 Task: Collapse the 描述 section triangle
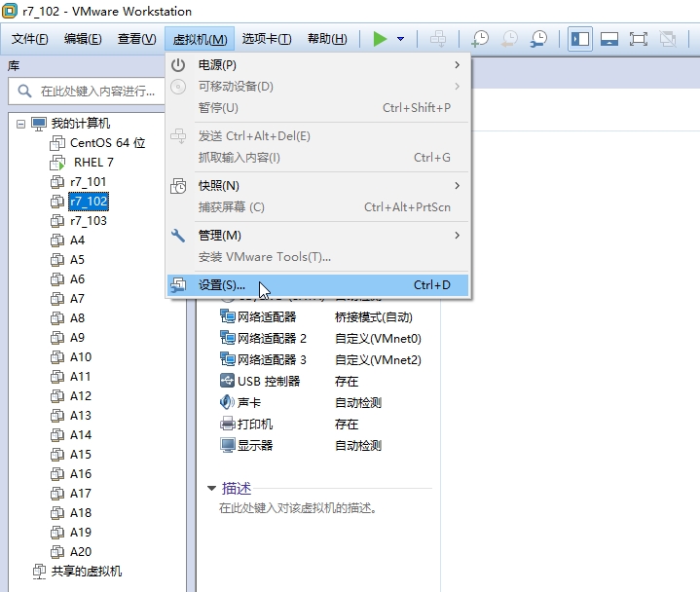[x=211, y=489]
